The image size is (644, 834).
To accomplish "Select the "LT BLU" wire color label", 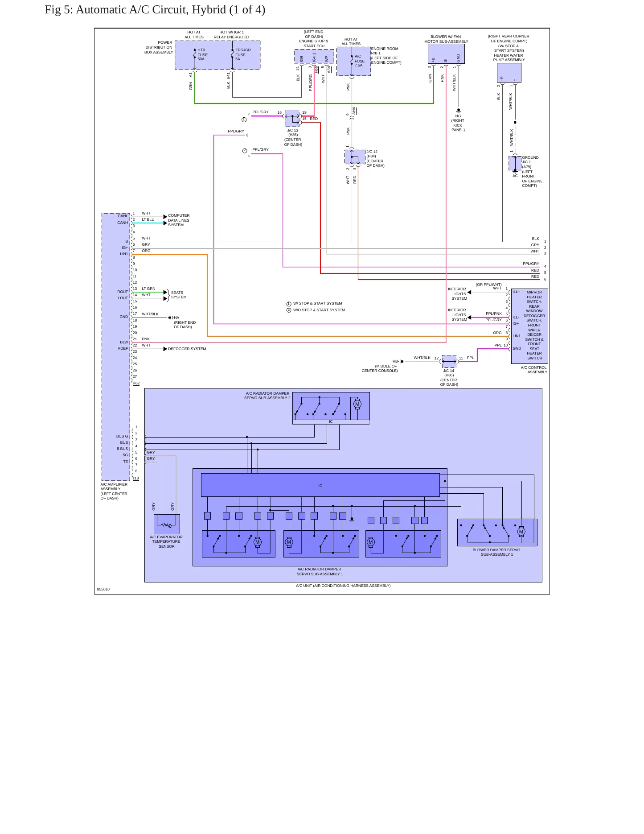I will coord(148,219).
